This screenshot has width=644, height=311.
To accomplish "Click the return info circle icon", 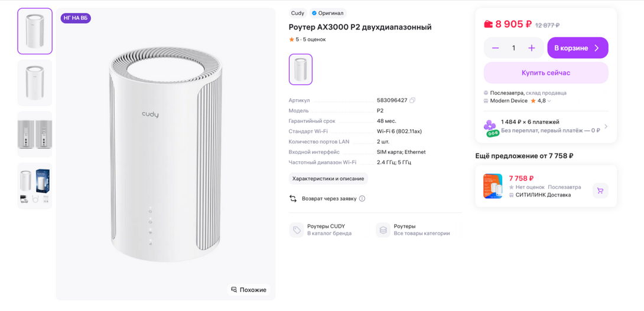I will pos(362,199).
